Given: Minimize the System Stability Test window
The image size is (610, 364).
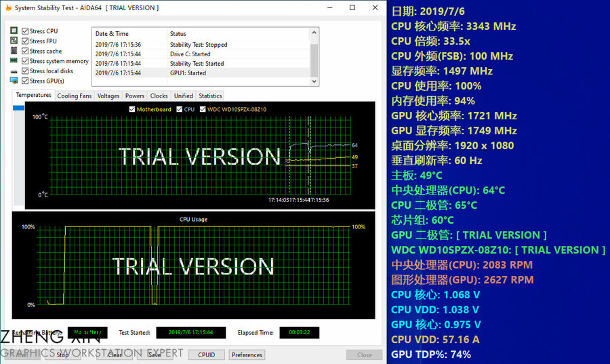Looking at the screenshot, I should click(330, 7).
